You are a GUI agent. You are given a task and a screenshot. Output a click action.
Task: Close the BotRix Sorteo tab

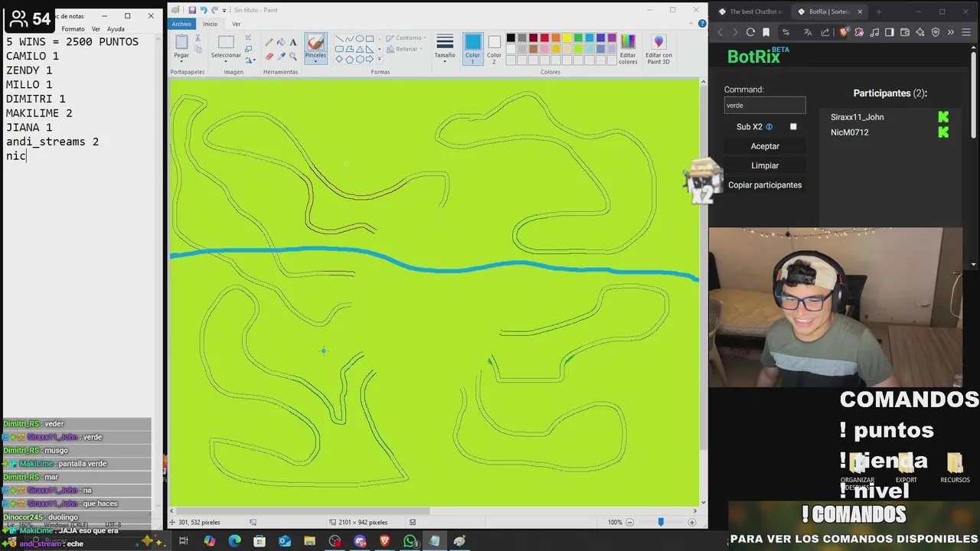[860, 11]
